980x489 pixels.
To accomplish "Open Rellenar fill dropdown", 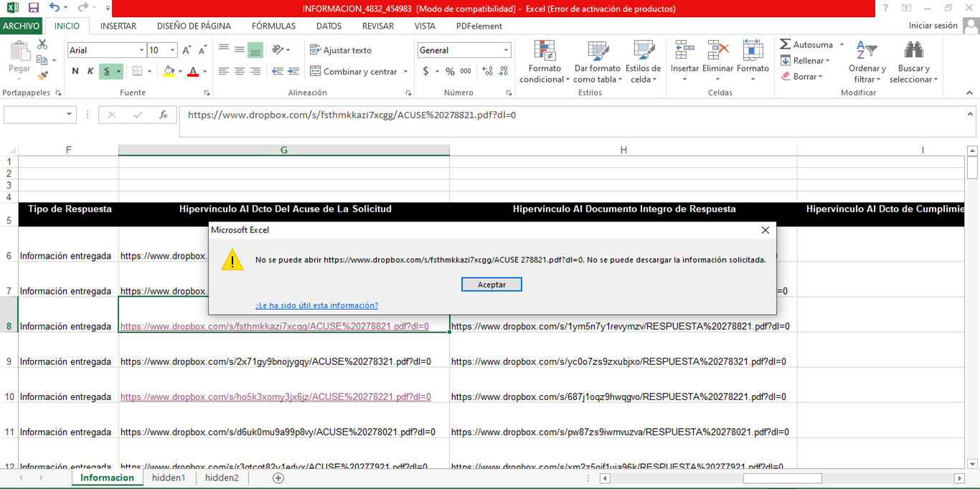I will tap(806, 61).
